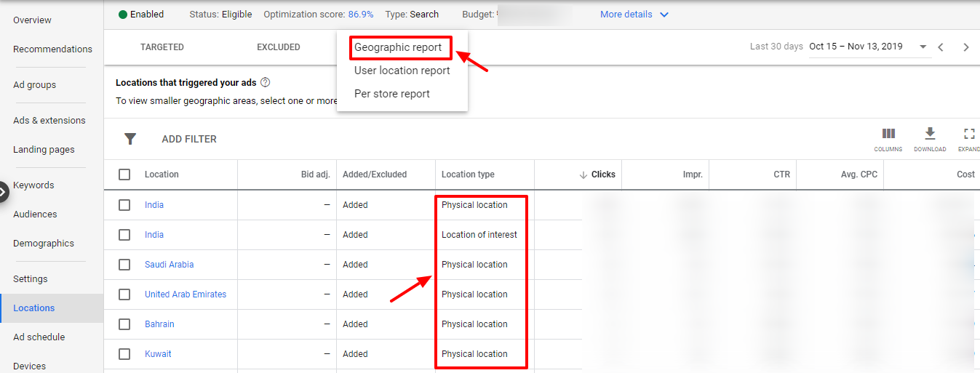Open Devices section
This screenshot has height=373, width=980.
click(29, 366)
